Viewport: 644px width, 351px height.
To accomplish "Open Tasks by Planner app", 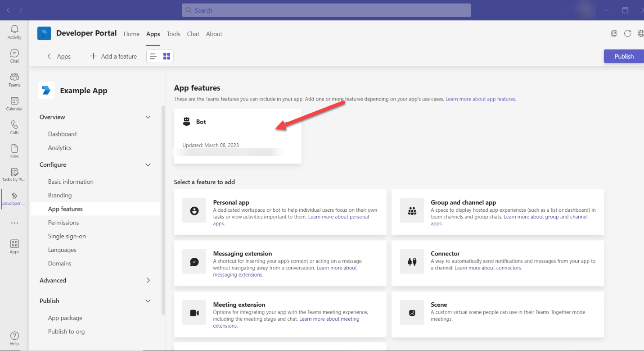I will click(x=14, y=175).
